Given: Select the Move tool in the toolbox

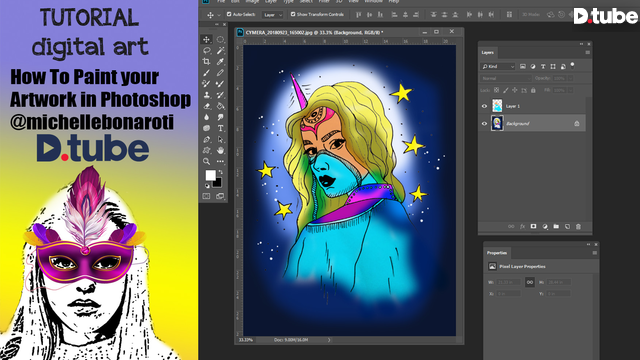Looking at the screenshot, I should (207, 40).
